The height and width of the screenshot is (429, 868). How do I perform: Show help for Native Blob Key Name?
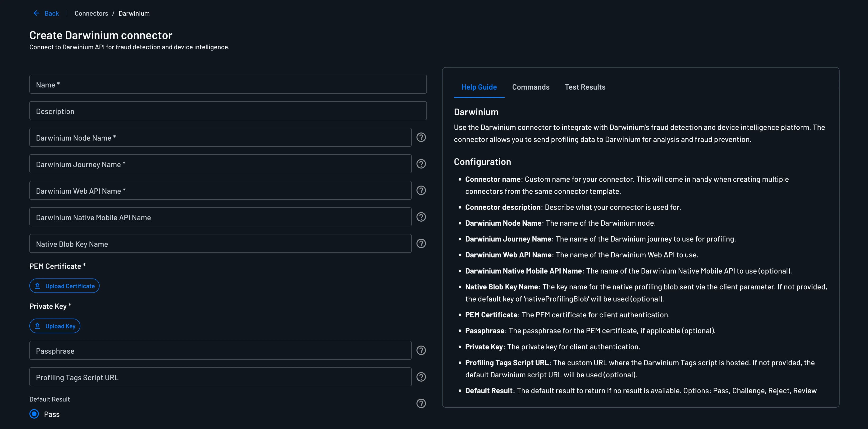(x=421, y=243)
